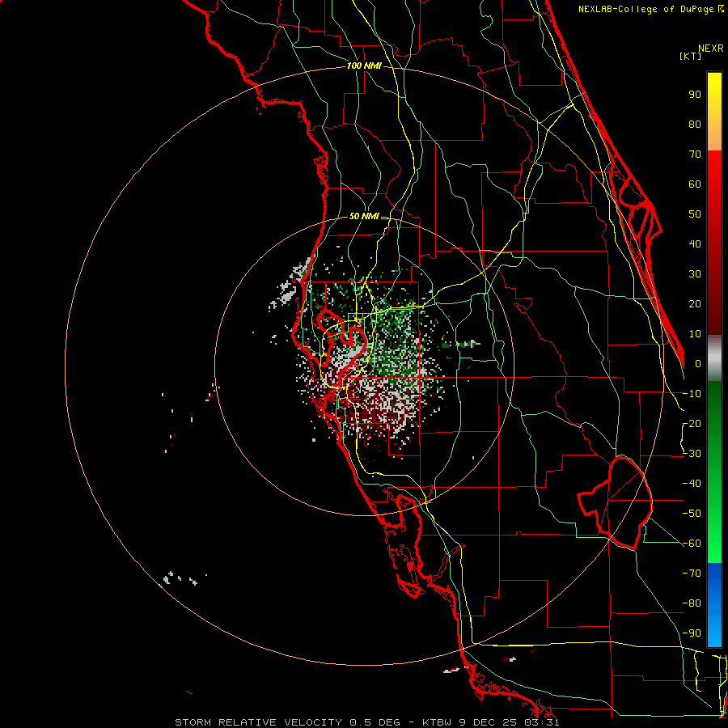This screenshot has height=728, width=728.
Task: Click the -70 value on the velocity scale
Action: click(692, 573)
